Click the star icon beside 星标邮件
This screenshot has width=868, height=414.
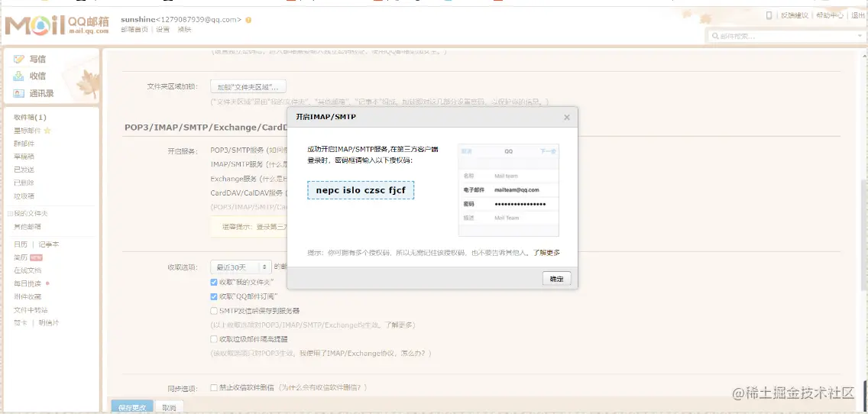[x=47, y=131]
